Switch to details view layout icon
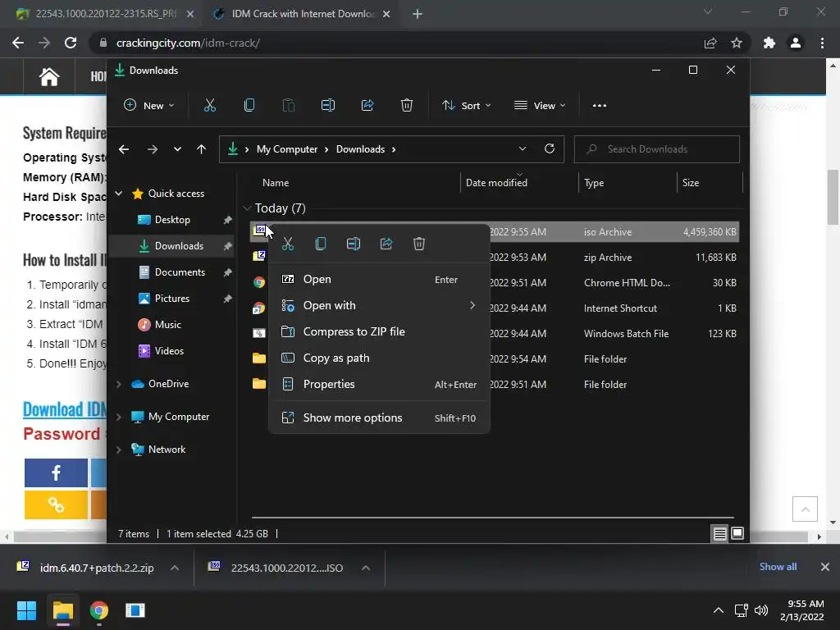This screenshot has height=630, width=840. pyautogui.click(x=719, y=533)
